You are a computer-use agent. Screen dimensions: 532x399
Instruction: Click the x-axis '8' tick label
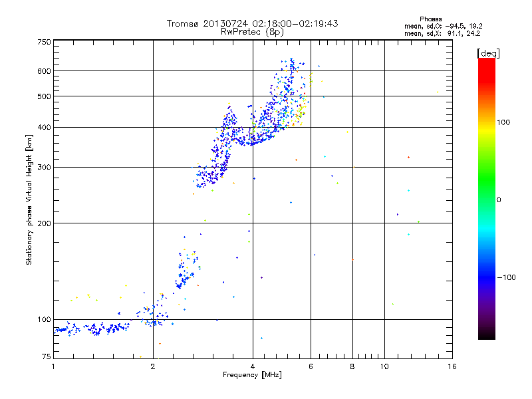[x=352, y=366]
